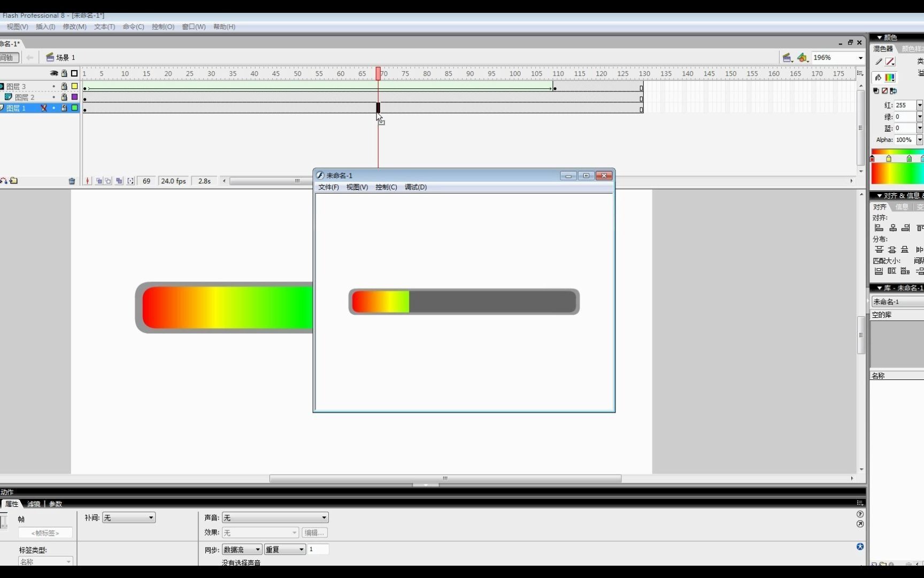Select the red gradient stop marker
Viewport: 924px width, 578px height.
pyautogui.click(x=873, y=158)
